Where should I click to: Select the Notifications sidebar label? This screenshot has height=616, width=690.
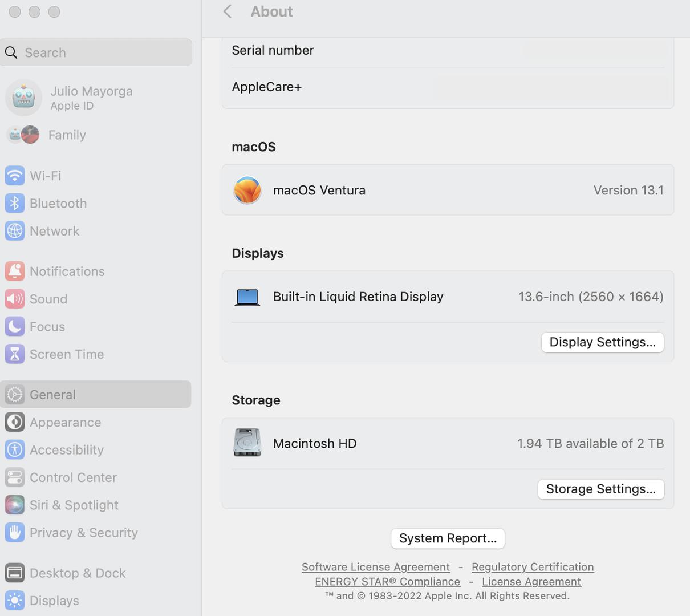click(x=67, y=271)
